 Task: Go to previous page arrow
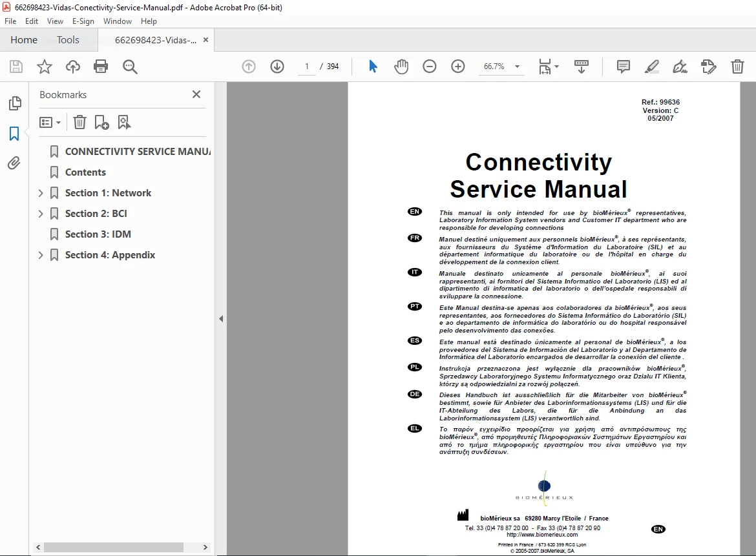(x=249, y=67)
